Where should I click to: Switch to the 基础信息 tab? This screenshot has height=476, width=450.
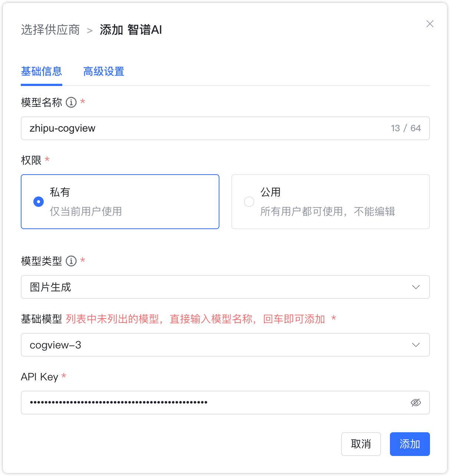point(42,72)
